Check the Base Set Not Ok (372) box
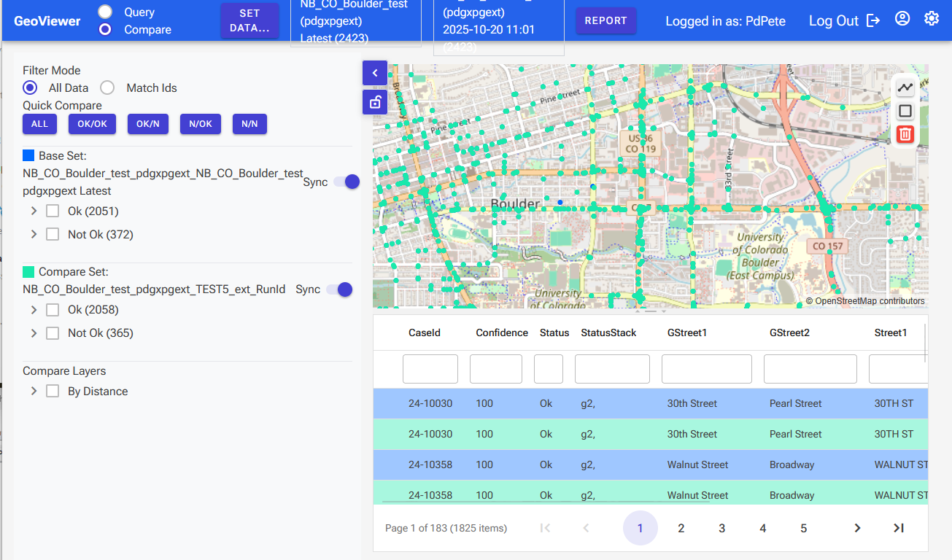 pyautogui.click(x=53, y=234)
